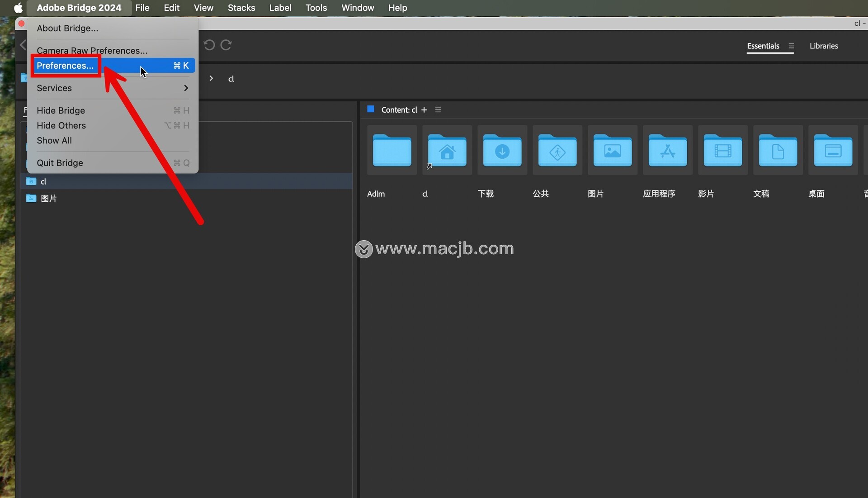Select the 应用程序 applications folder icon
868x498 pixels.
click(x=668, y=150)
